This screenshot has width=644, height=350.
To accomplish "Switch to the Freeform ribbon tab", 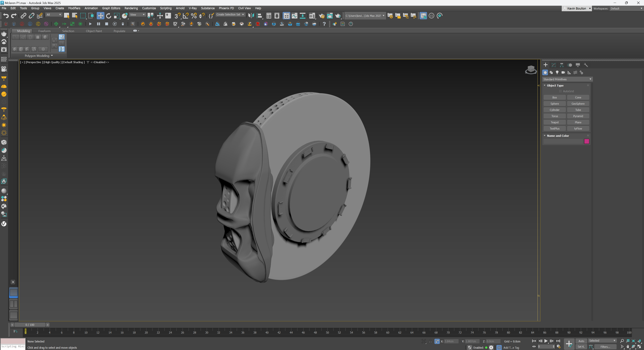I will 45,31.
